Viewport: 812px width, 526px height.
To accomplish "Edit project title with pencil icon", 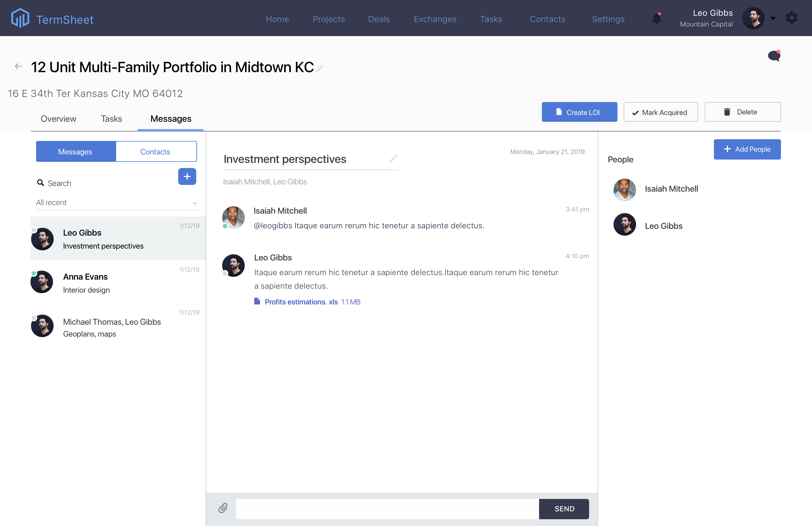I will (x=320, y=68).
